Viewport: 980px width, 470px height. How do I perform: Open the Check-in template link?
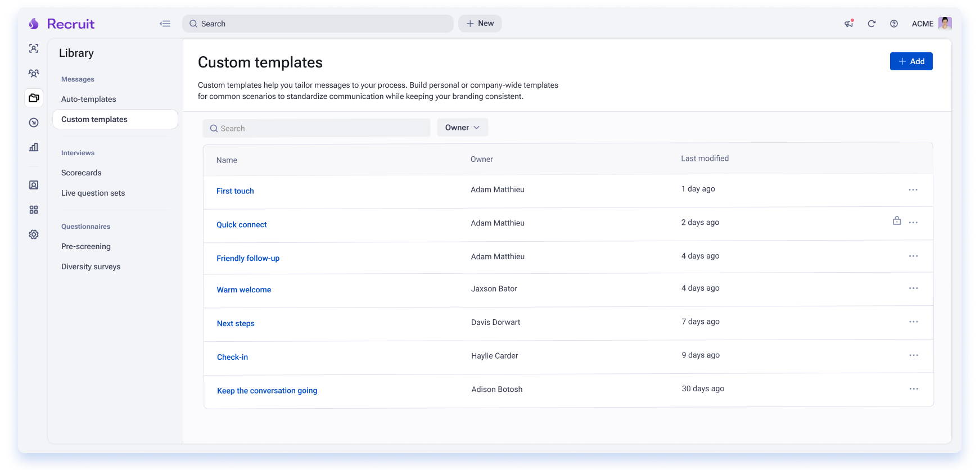pyautogui.click(x=232, y=357)
